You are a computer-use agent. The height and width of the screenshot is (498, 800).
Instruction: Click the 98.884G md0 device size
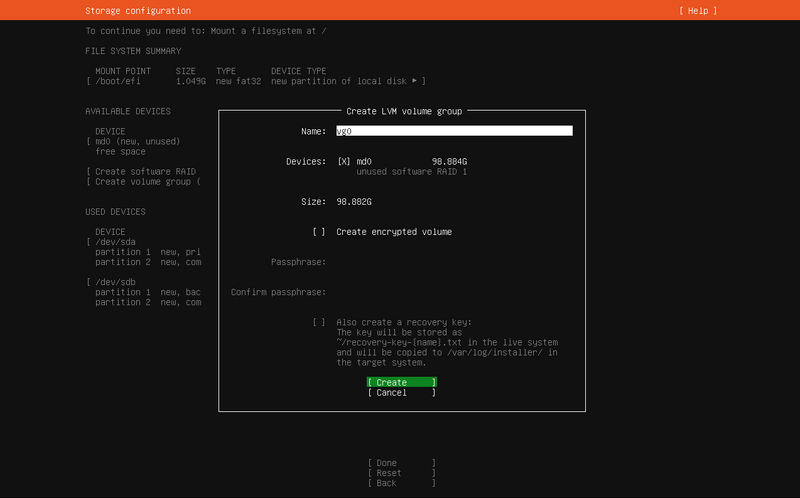click(x=449, y=161)
